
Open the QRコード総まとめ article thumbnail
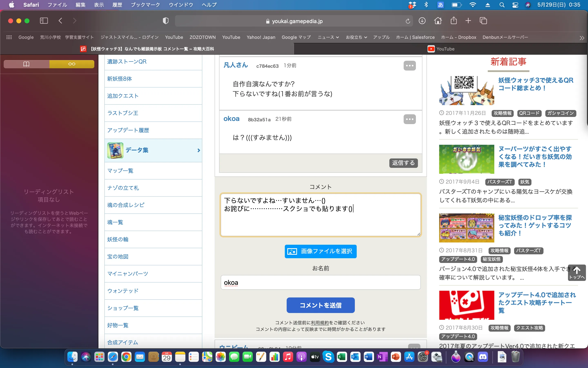click(x=467, y=91)
